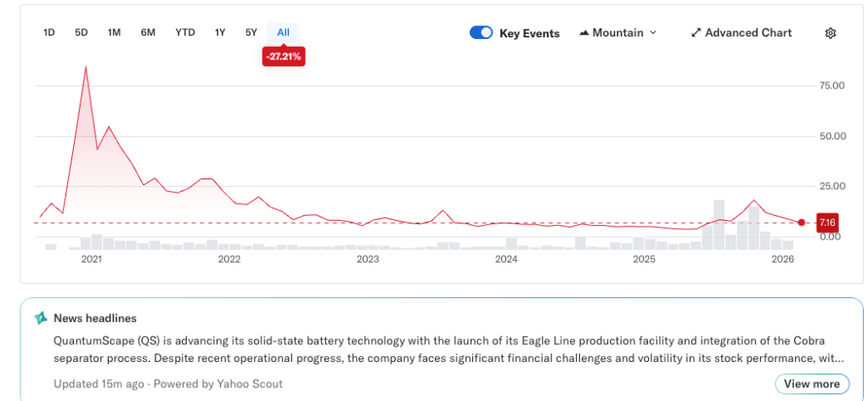
Task: Expand the Mountain chart type dropdown
Action: click(652, 33)
